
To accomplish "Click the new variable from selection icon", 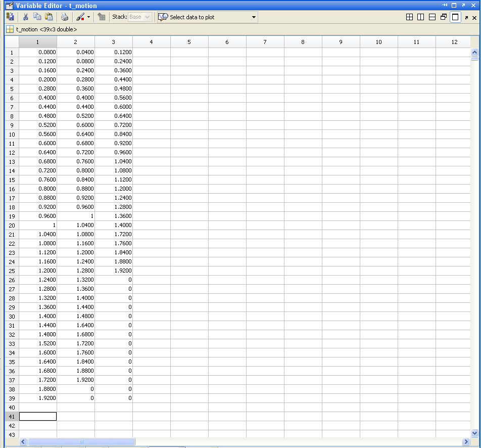I will point(10,17).
